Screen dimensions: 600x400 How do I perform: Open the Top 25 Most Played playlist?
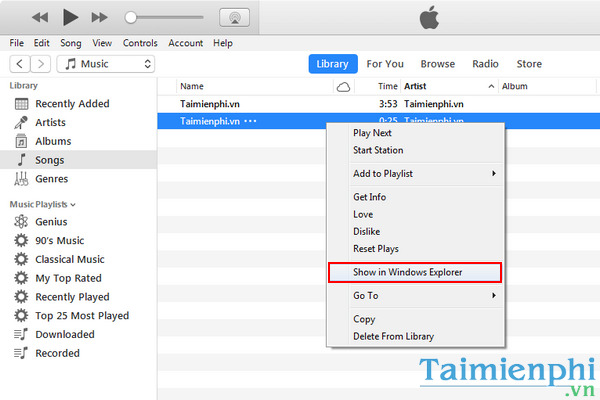pyautogui.click(x=78, y=315)
